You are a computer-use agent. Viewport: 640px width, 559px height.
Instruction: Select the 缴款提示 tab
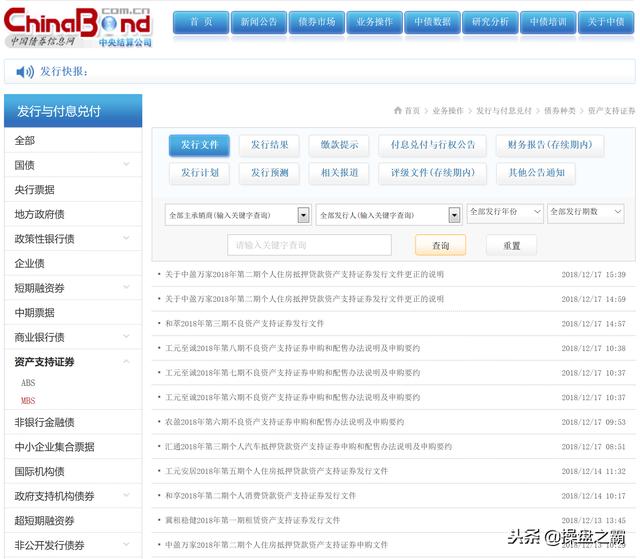tap(339, 145)
